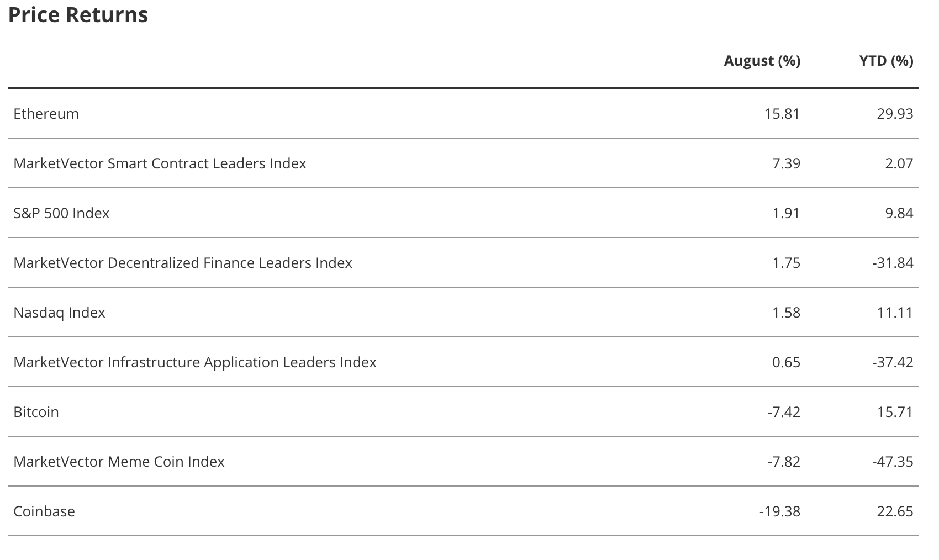Viewport: 939px width, 560px height.
Task: Click the YTD (%) column header
Action: point(886,60)
